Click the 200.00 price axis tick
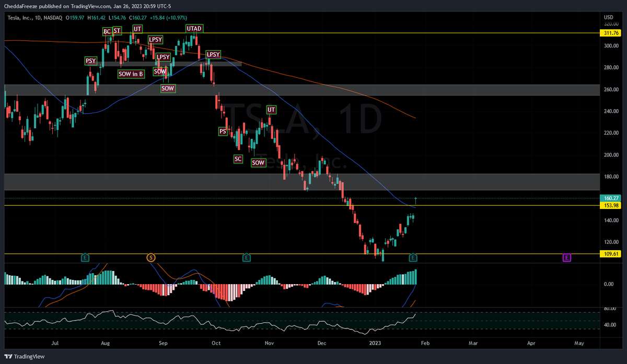Image resolution: width=627 pixels, height=364 pixels. pos(611,155)
